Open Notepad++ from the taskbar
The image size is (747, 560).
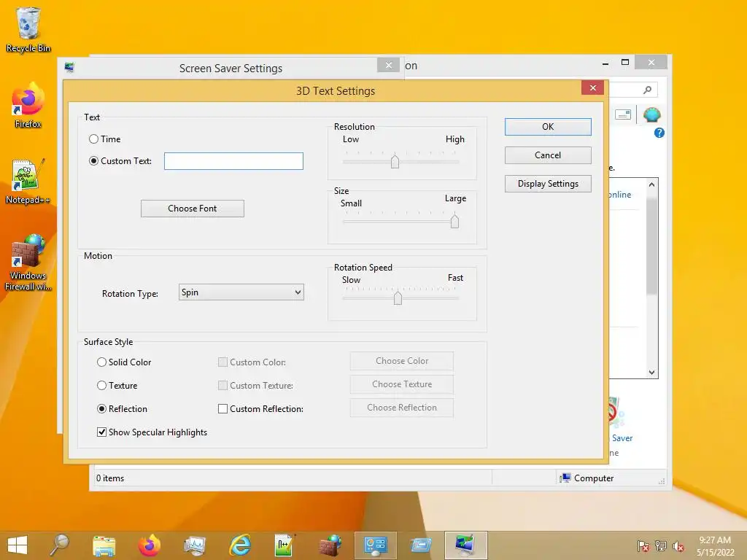pyautogui.click(x=285, y=545)
